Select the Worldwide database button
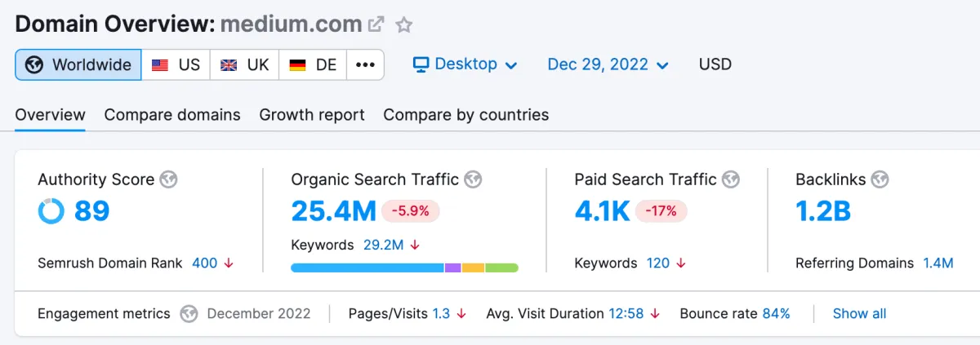Viewport: 980px width, 345px height. coord(78,64)
